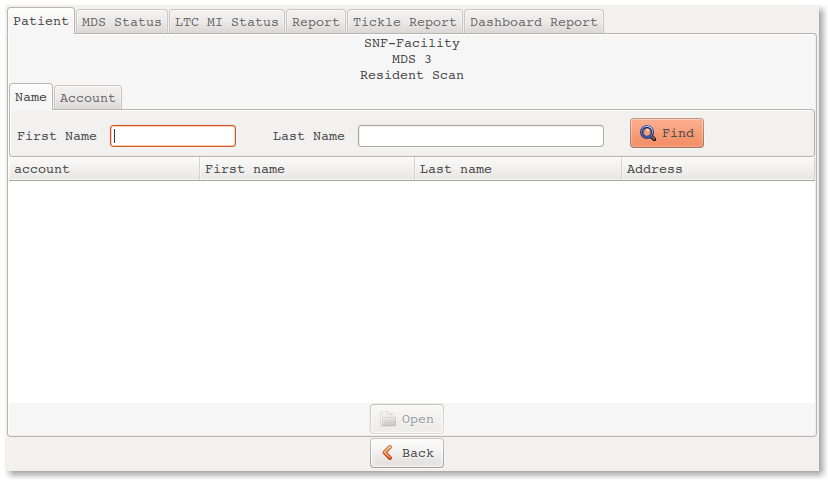Focus the First Name input field
The image size is (828, 480).
tap(173, 136)
